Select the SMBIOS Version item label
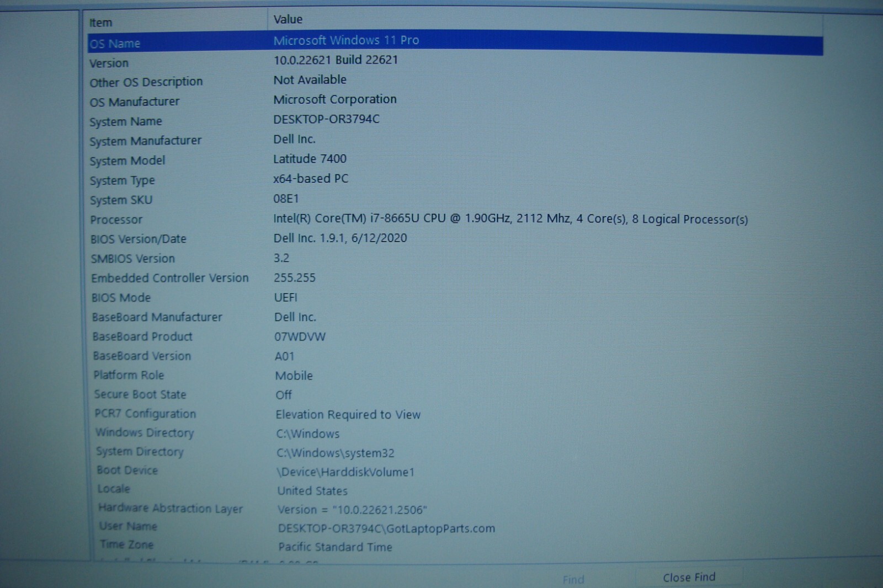 [133, 259]
